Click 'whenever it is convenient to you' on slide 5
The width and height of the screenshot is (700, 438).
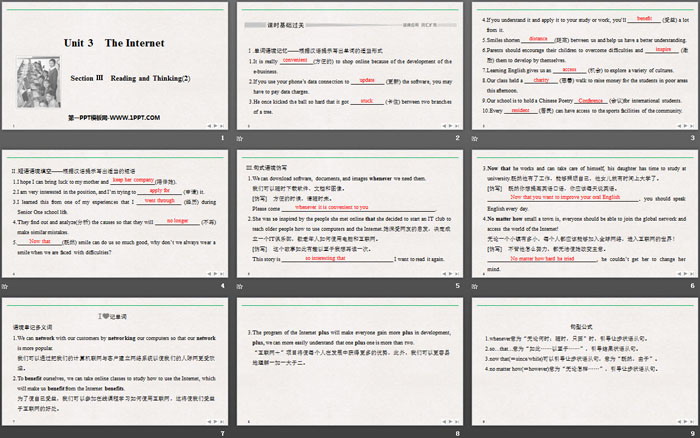[332, 207]
